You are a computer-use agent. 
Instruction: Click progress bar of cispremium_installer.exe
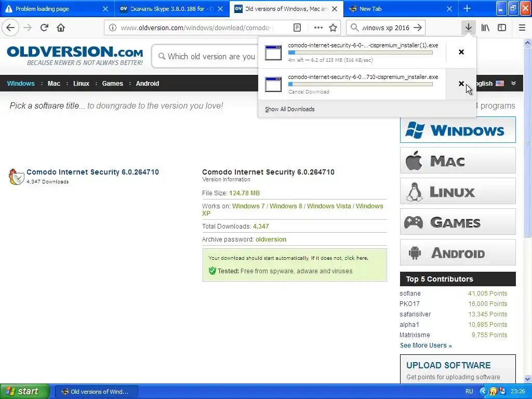pos(361,84)
